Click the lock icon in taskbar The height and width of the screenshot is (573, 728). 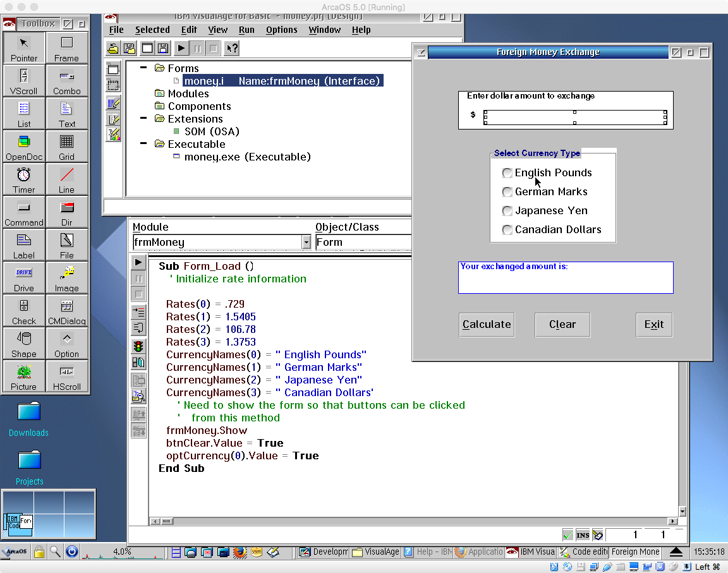click(x=39, y=552)
